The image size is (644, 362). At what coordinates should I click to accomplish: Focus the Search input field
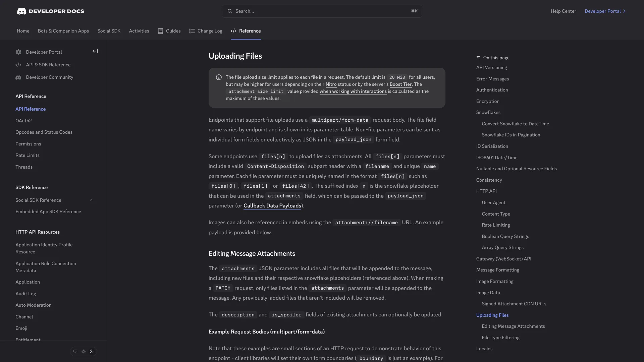click(322, 11)
